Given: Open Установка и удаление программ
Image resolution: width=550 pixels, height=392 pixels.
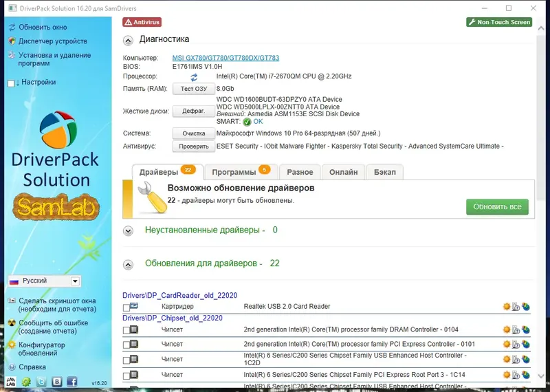Looking at the screenshot, I should [54, 59].
